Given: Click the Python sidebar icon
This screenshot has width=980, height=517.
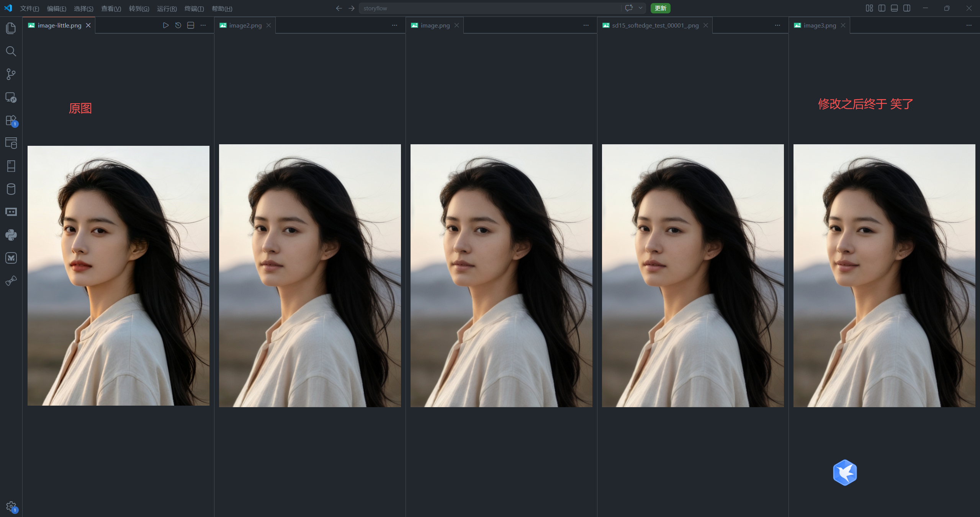Looking at the screenshot, I should pos(11,235).
